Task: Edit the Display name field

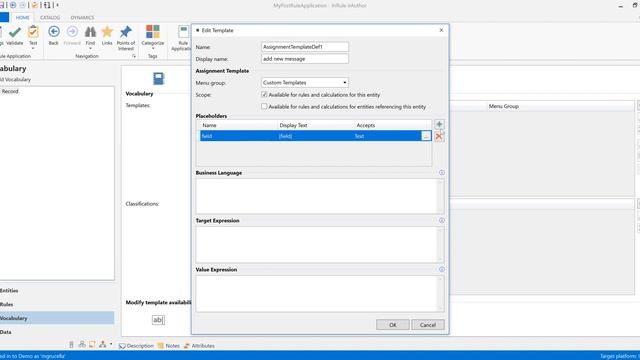Action: [304, 59]
